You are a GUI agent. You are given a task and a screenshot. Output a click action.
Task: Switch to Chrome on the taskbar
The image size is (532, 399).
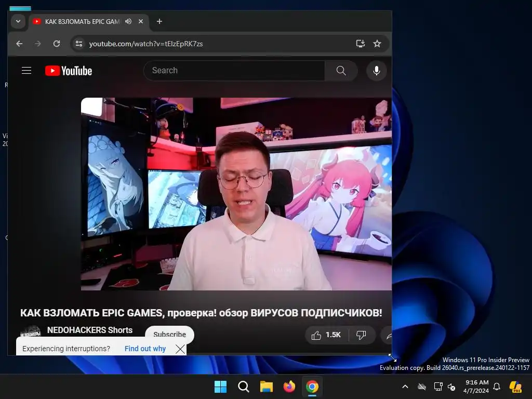pyautogui.click(x=312, y=387)
